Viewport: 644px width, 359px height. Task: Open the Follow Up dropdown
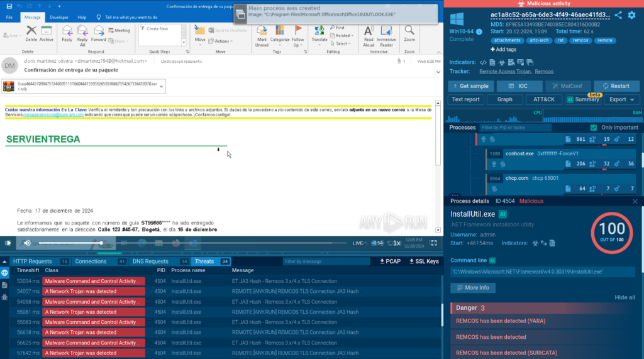pyautogui.click(x=298, y=35)
